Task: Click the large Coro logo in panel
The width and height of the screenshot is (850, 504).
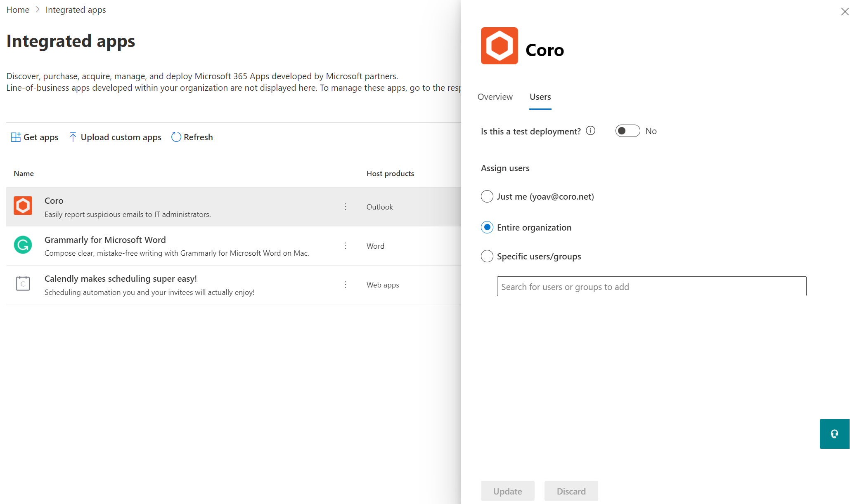Action: coord(499,46)
